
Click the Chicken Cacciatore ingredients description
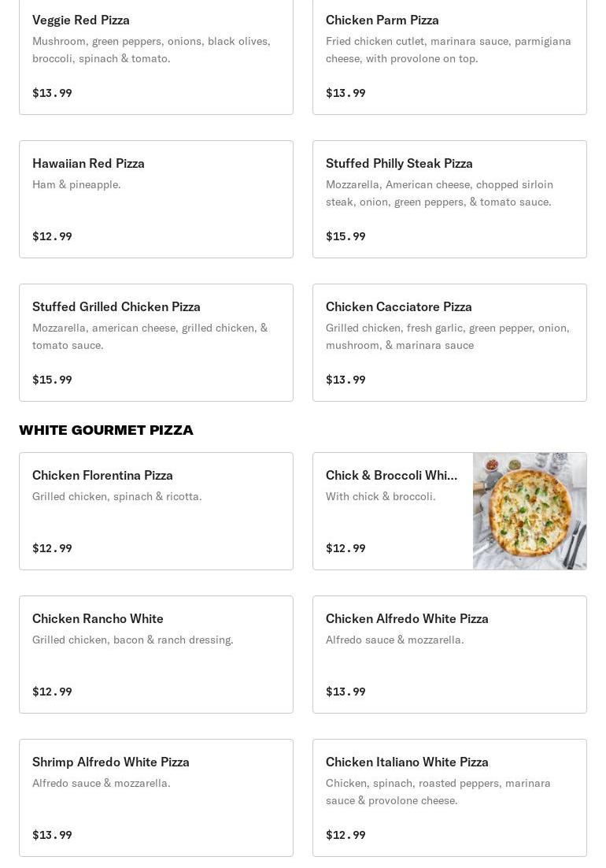coord(447,336)
